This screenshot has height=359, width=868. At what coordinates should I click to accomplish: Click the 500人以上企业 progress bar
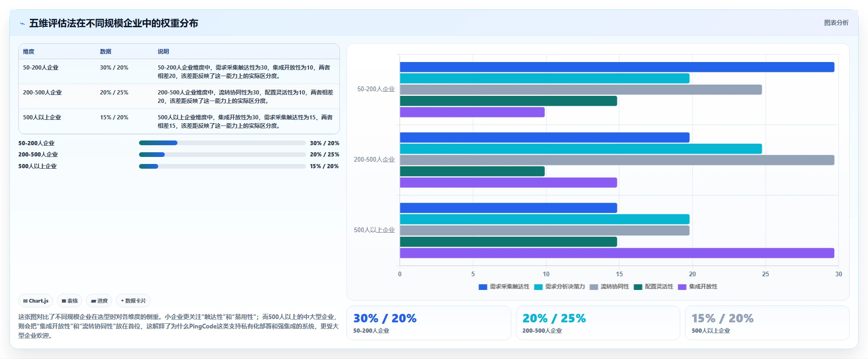pyautogui.click(x=222, y=166)
